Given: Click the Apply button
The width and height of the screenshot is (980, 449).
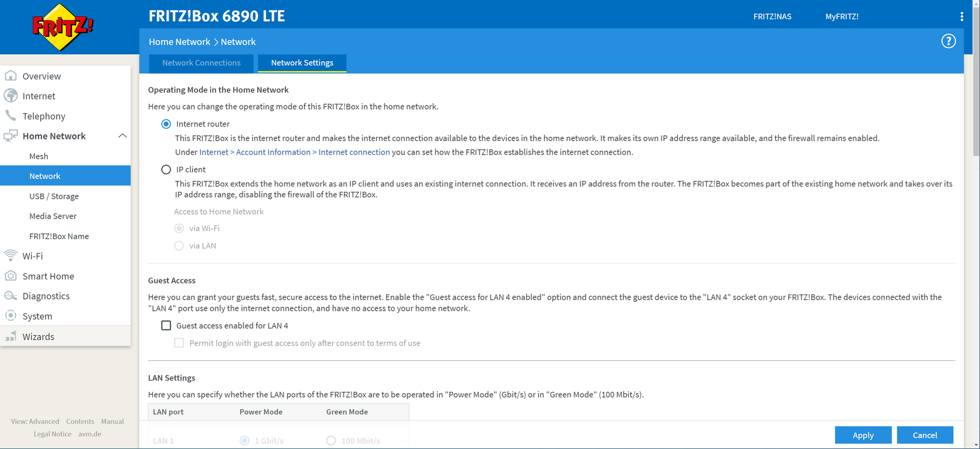Looking at the screenshot, I should click(x=863, y=435).
